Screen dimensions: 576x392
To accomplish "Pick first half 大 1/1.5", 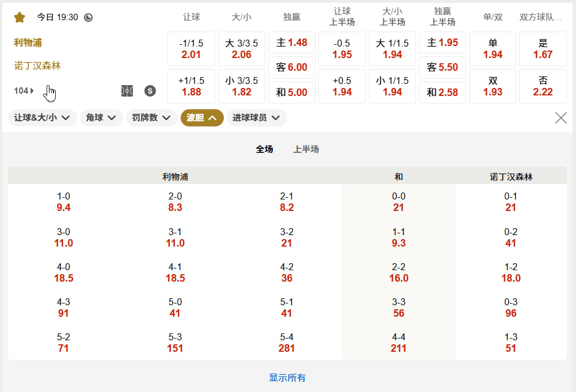I will 392,49.
